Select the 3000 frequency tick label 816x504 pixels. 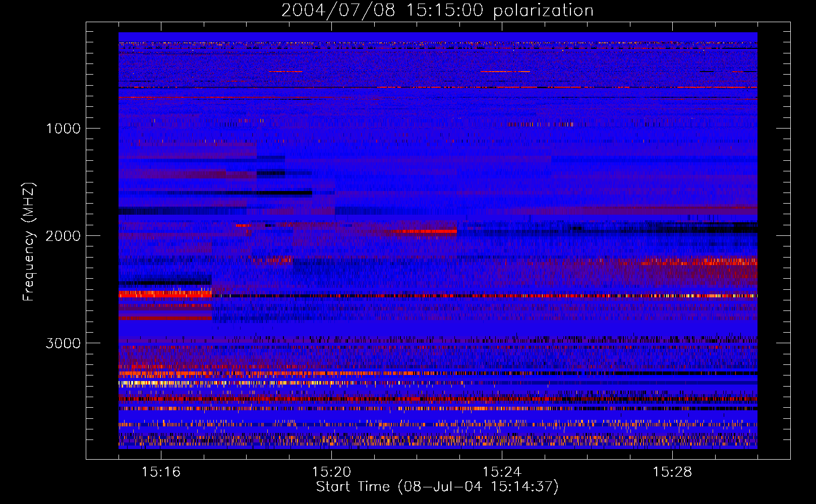click(63, 343)
